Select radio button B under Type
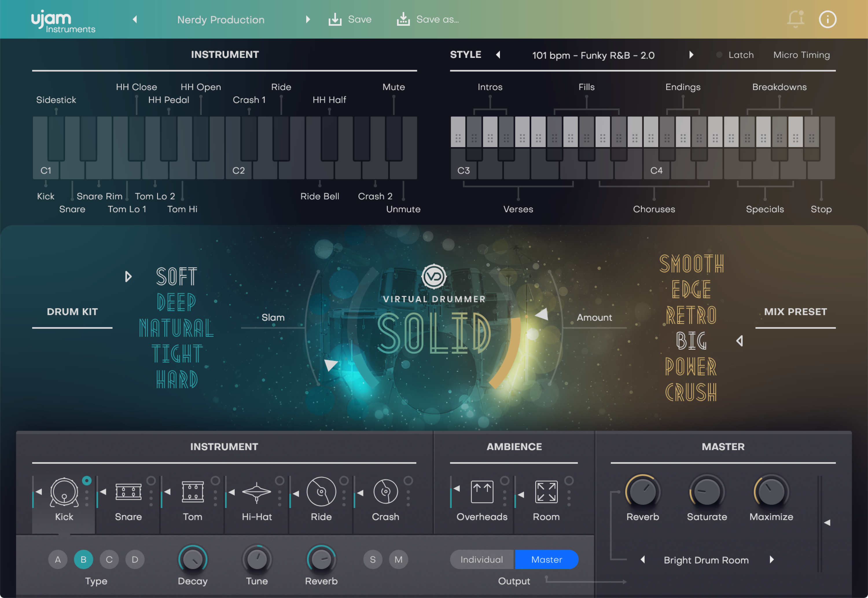Screen dimensions: 868x598 coord(84,560)
